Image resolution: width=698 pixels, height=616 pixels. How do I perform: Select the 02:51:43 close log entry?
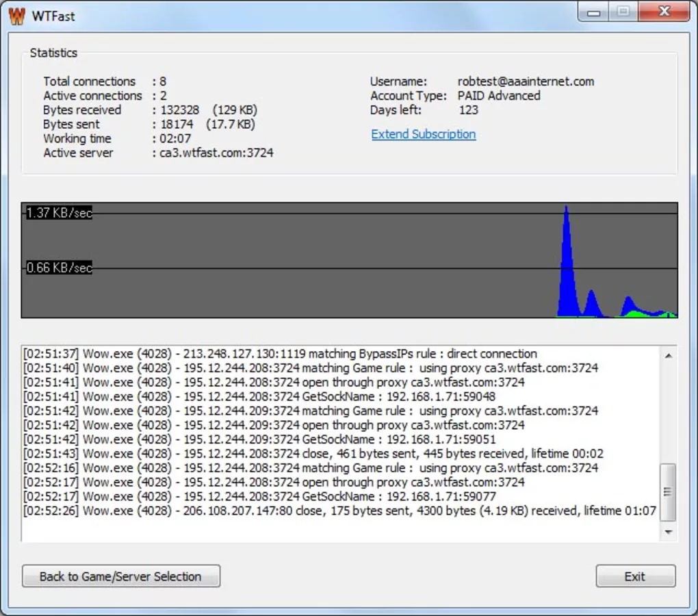(x=313, y=454)
